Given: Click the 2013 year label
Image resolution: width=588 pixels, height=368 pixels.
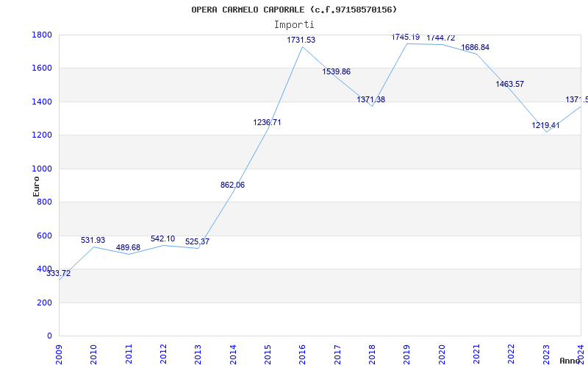Looking at the screenshot, I should click(x=198, y=355).
